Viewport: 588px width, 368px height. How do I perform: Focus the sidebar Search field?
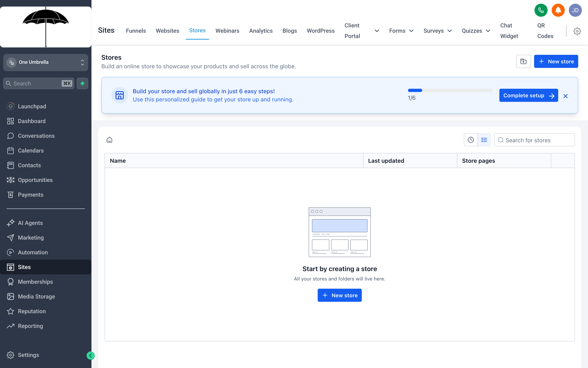tap(39, 83)
